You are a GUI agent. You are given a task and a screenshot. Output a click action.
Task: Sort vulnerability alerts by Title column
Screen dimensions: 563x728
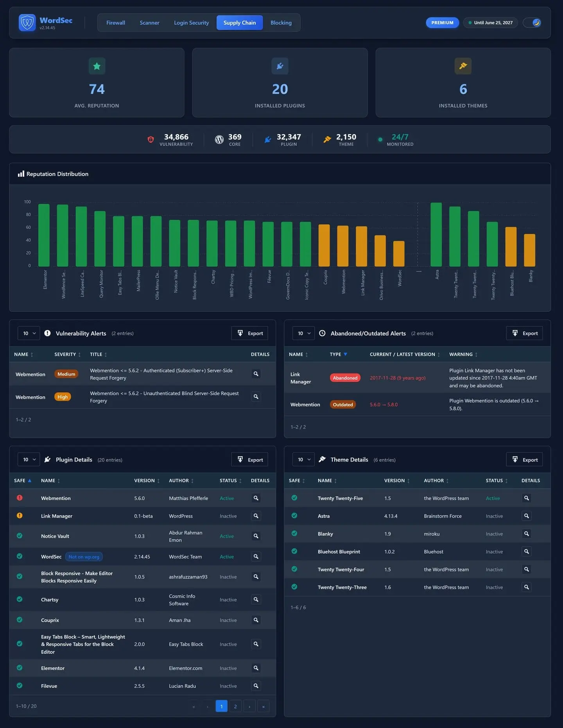pos(99,354)
